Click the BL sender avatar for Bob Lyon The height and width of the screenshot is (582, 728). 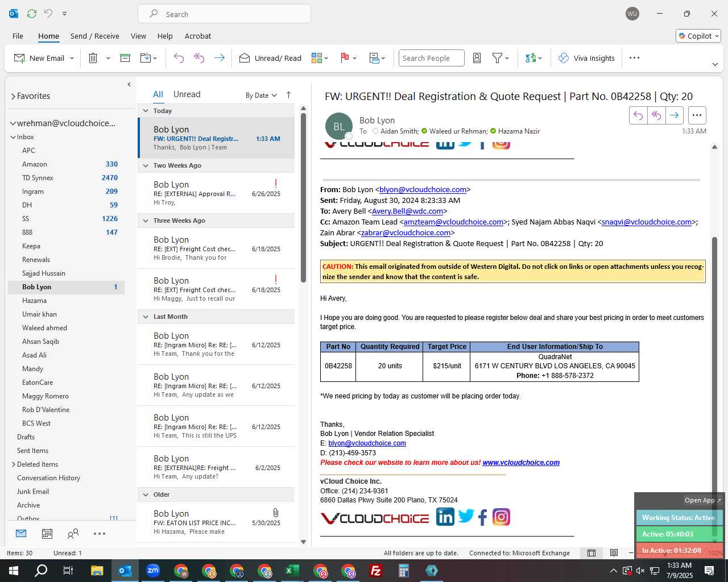(338, 126)
